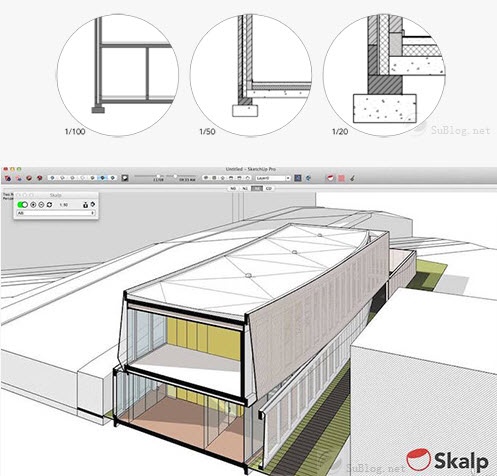Open the Layer0 layer dropdown
Image resolution: width=497 pixels, height=476 pixels.
coord(273,178)
